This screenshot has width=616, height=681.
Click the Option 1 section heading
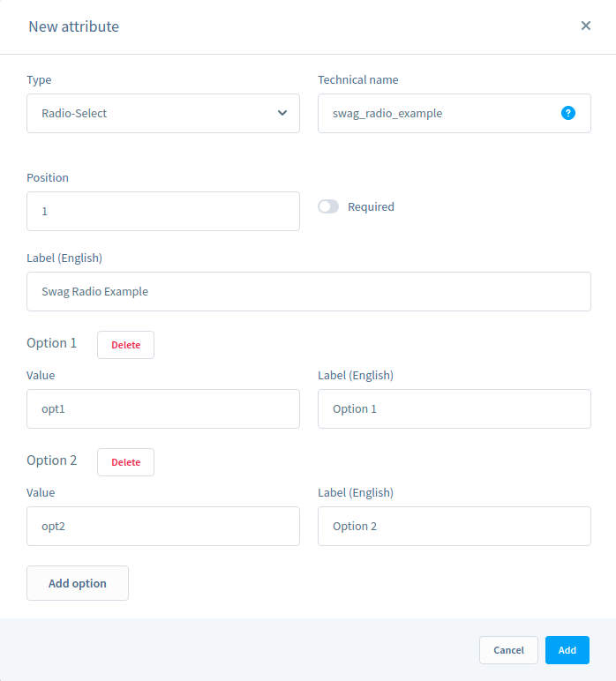pos(52,343)
